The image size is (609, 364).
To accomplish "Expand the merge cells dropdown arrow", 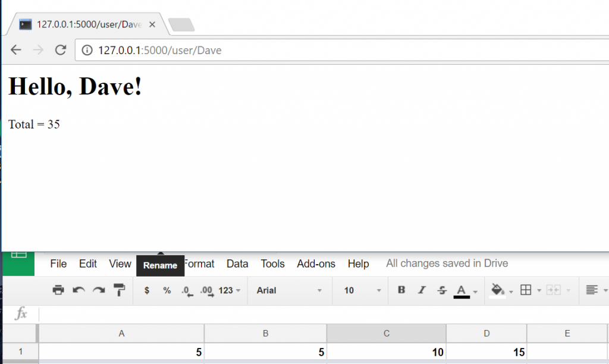I will coord(569,291).
